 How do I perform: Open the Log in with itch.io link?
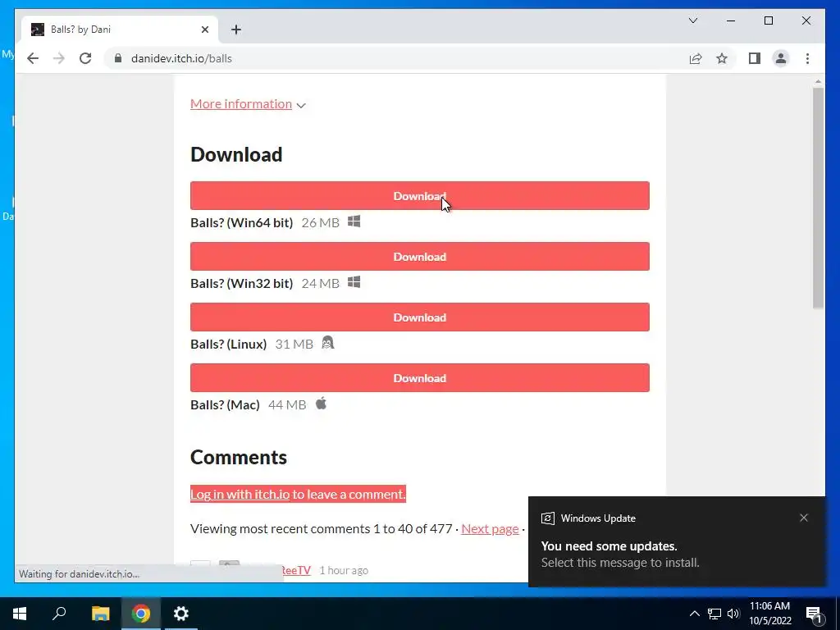[x=240, y=494]
